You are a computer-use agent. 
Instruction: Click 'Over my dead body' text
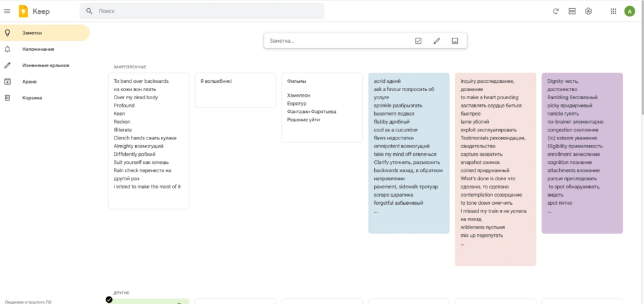coord(136,97)
